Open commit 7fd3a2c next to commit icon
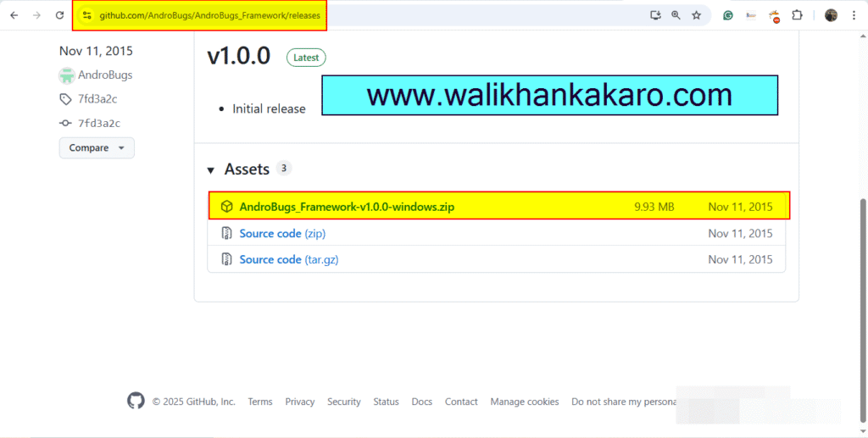Screen dimensions: 868x438 point(99,123)
